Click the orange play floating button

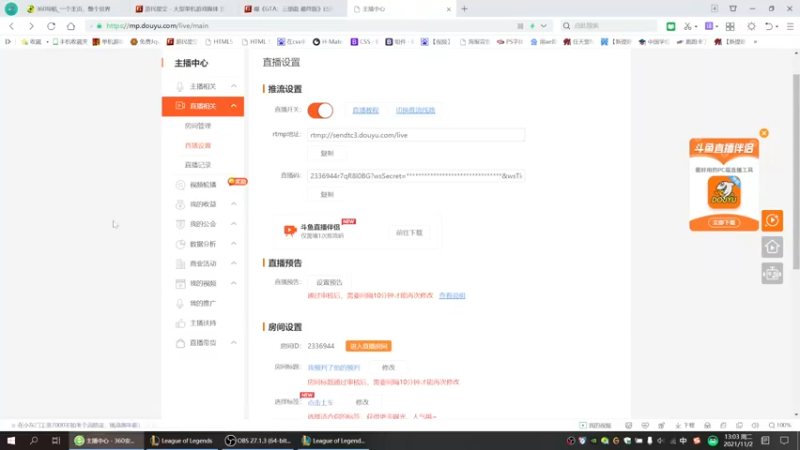pos(772,220)
